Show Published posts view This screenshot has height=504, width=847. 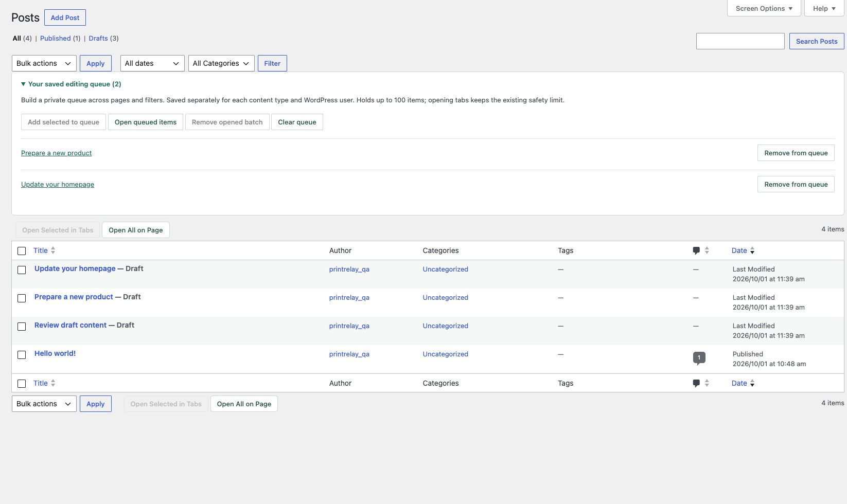[55, 38]
